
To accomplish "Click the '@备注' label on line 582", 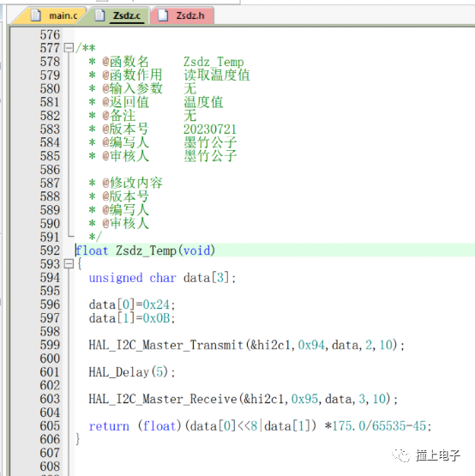I will click(118, 116).
